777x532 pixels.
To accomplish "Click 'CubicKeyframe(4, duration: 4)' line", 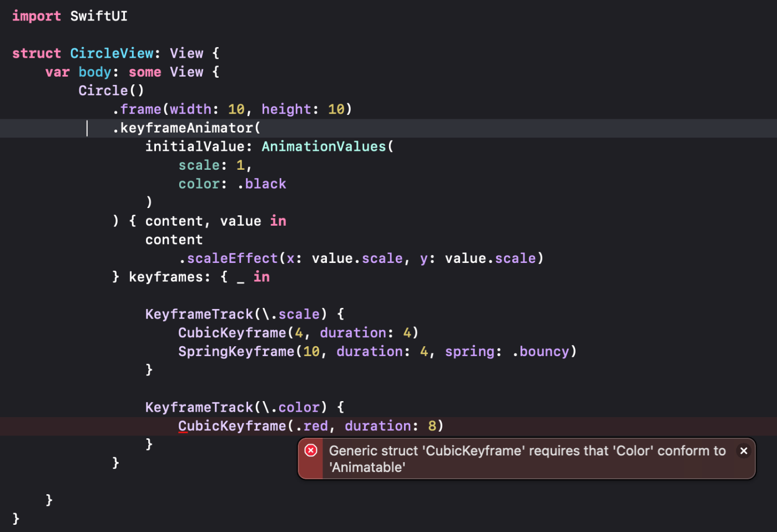I will (x=299, y=333).
